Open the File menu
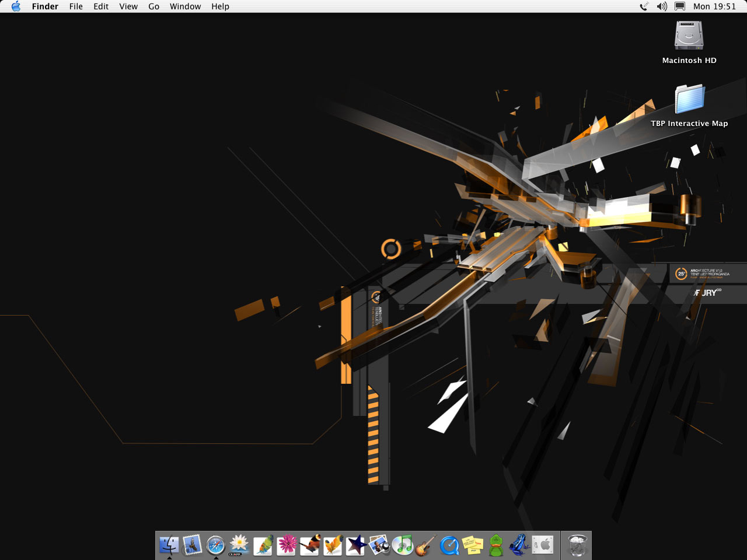 76,6
